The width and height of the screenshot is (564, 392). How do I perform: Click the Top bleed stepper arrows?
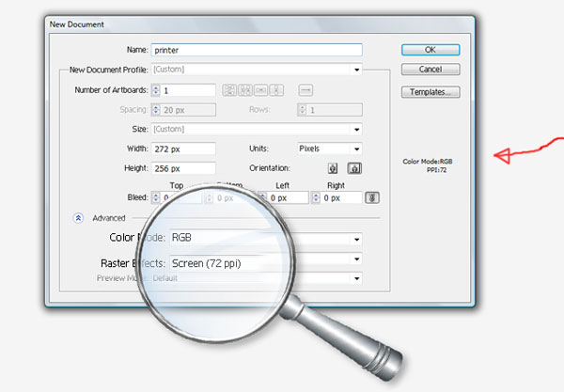[156, 197]
